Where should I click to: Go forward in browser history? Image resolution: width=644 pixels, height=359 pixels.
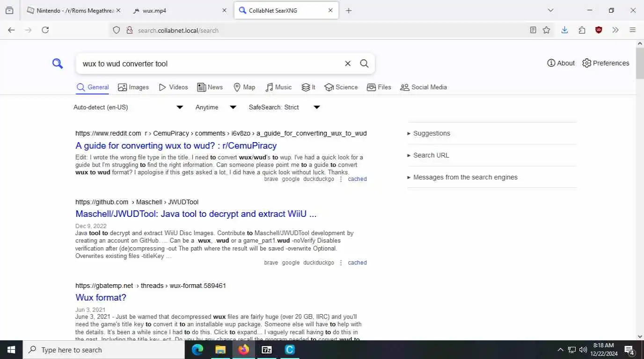pyautogui.click(x=28, y=30)
